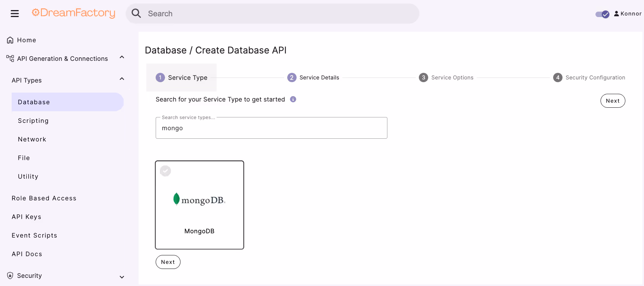644x286 pixels.
Task: Go to Home page
Action: (26, 40)
